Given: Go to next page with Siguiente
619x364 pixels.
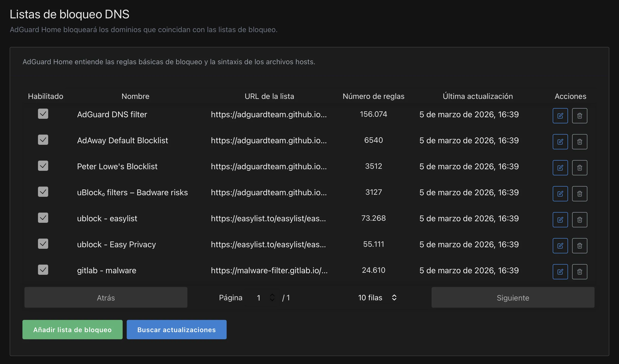Looking at the screenshot, I should [x=513, y=297].
